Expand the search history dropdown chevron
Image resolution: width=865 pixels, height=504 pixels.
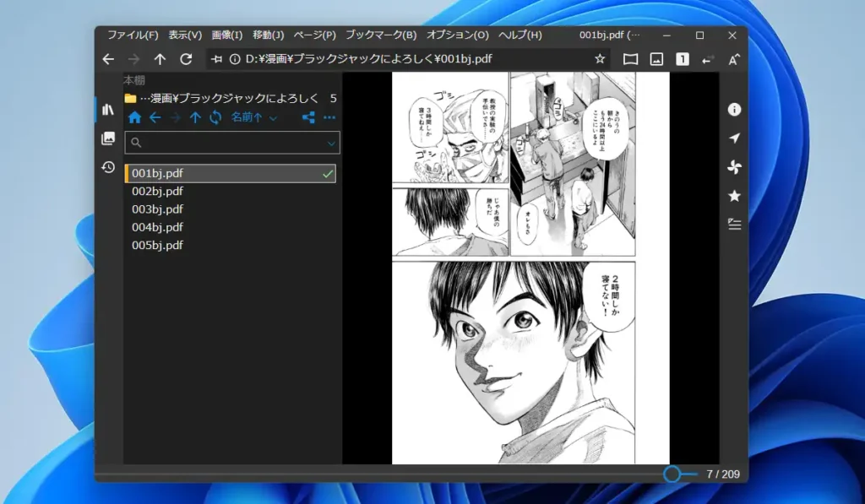[x=331, y=144]
